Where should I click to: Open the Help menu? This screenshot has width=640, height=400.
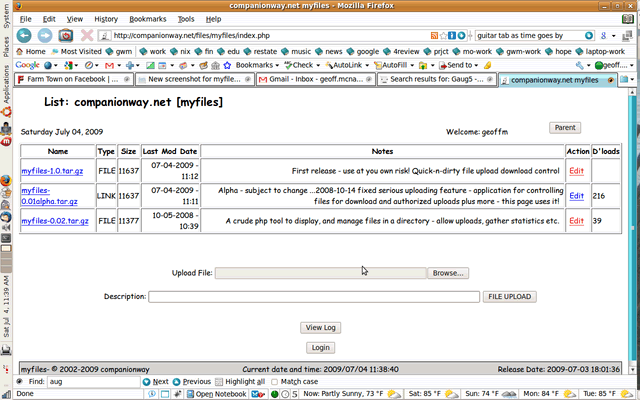[213, 19]
